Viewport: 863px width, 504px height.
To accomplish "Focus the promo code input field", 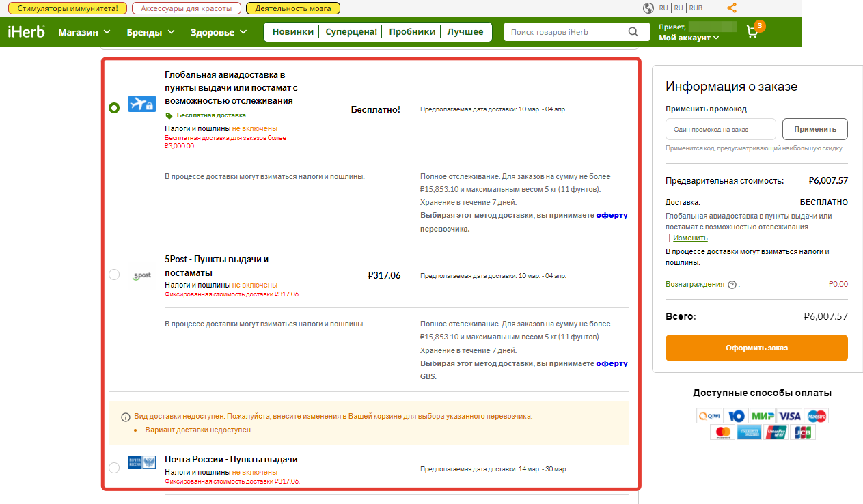I will point(721,129).
